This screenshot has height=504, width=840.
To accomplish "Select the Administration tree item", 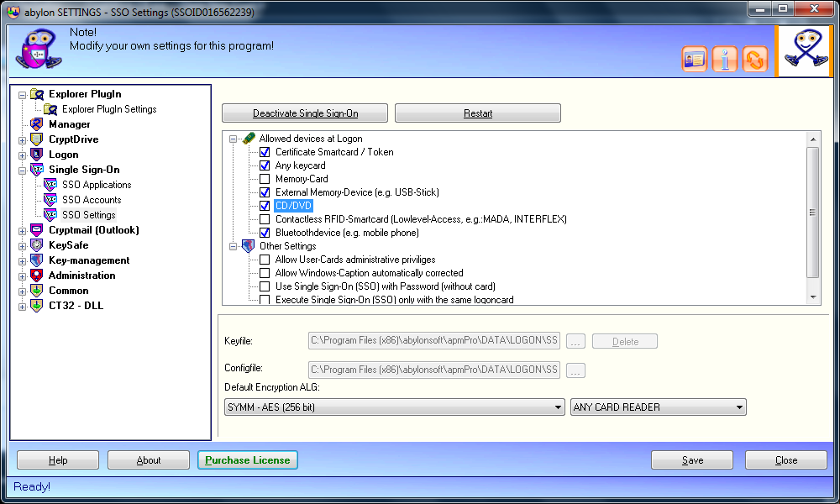I will click(82, 276).
